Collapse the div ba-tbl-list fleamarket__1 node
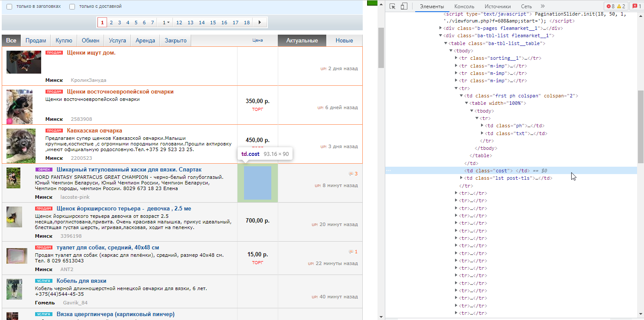 pos(441,36)
